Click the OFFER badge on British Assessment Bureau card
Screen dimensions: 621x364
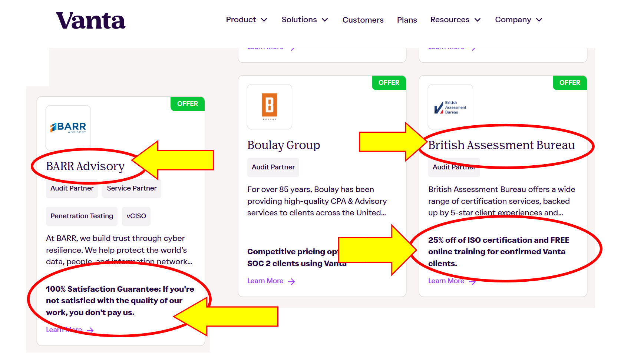coord(569,83)
